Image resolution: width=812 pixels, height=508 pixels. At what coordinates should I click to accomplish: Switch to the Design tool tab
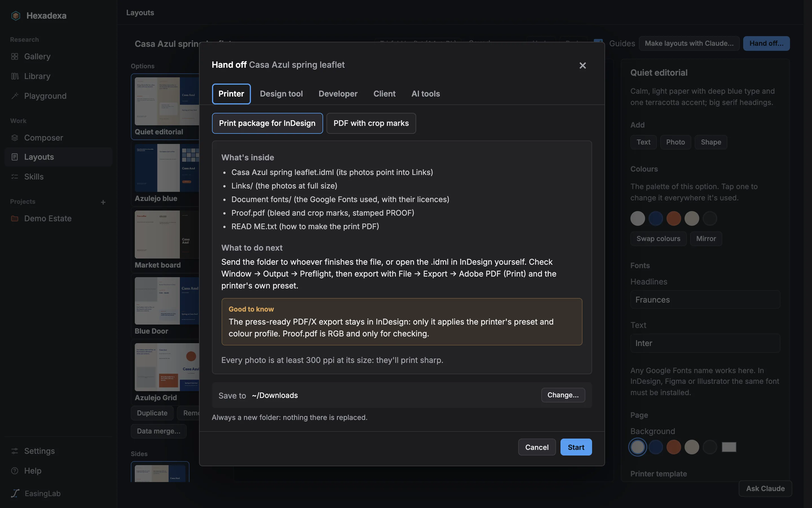pos(281,94)
